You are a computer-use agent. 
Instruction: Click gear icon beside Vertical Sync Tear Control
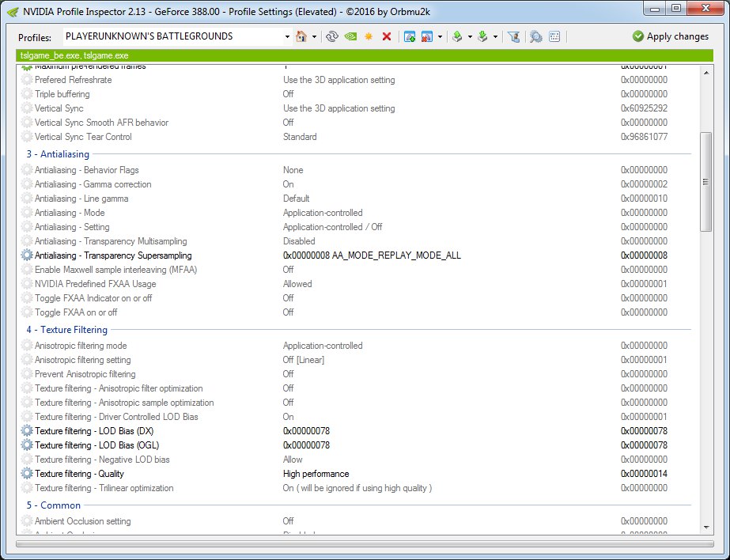(x=27, y=136)
